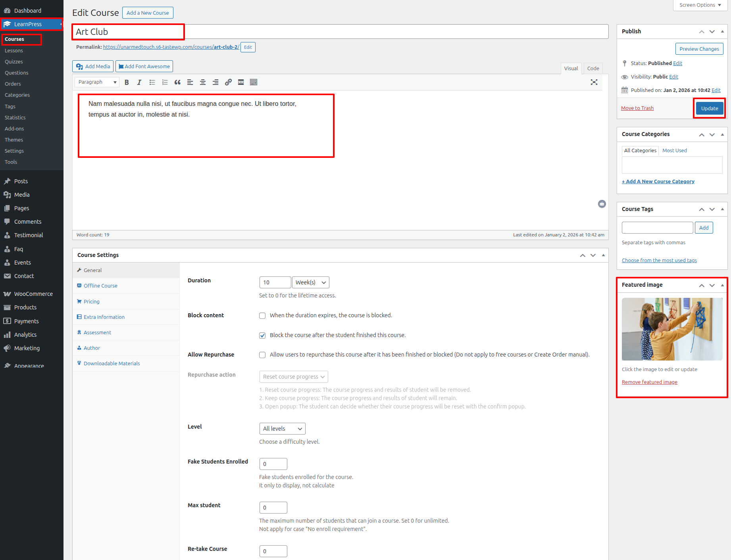Click Remove featured image link
The height and width of the screenshot is (560, 731).
pyautogui.click(x=649, y=382)
